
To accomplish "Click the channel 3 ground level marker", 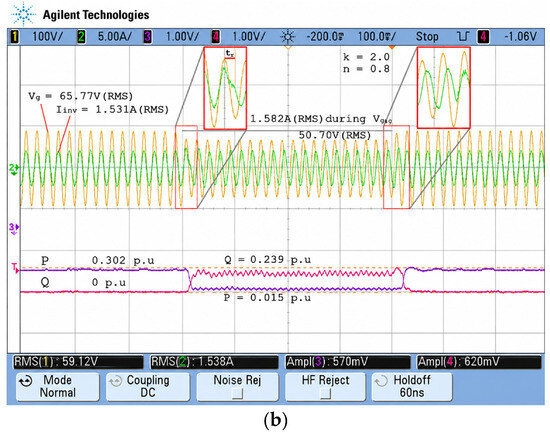I will (14, 228).
